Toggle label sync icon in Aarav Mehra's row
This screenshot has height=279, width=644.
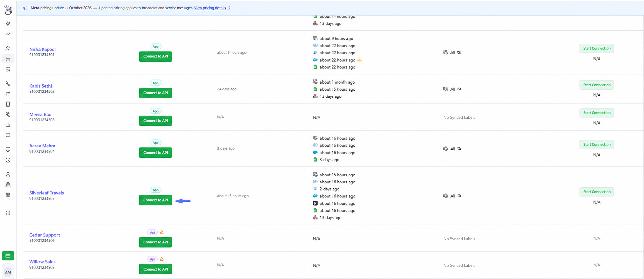[x=459, y=149]
